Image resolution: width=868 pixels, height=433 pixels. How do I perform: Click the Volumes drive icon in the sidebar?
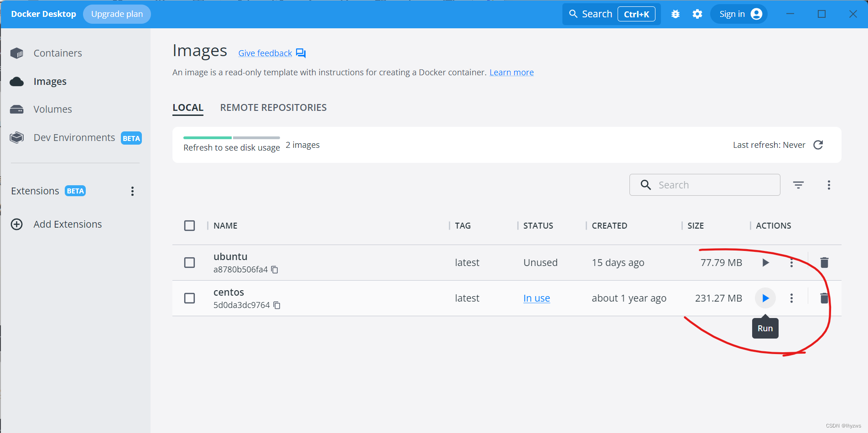[17, 110]
